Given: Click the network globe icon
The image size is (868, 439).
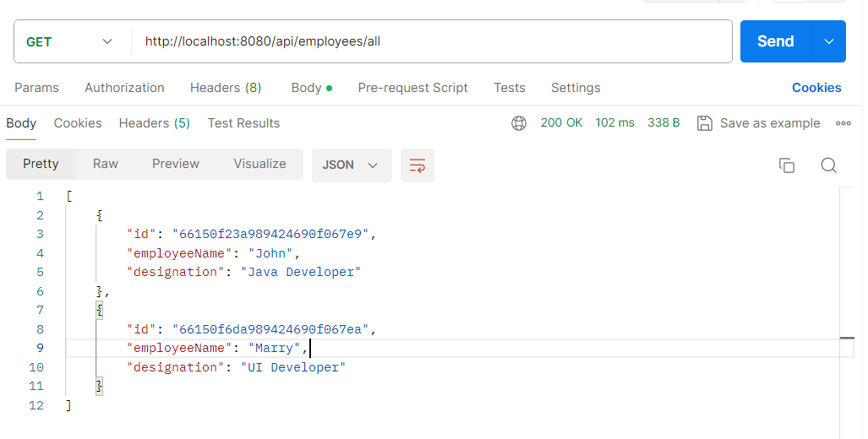Looking at the screenshot, I should tap(519, 123).
